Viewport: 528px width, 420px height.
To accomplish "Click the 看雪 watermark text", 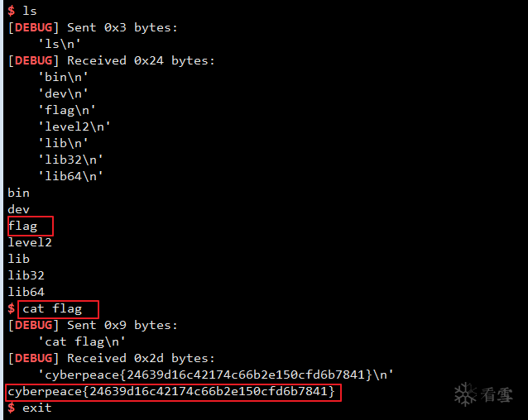I will (497, 395).
